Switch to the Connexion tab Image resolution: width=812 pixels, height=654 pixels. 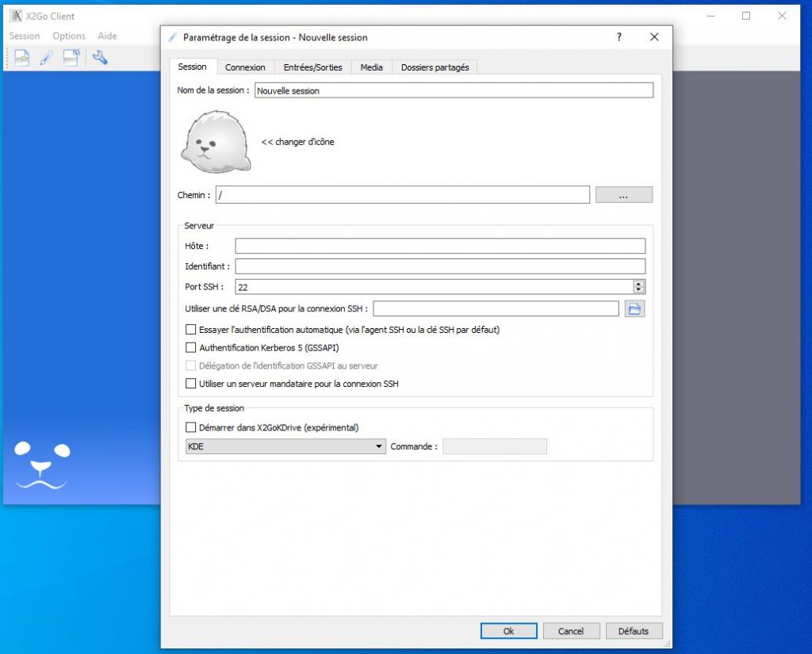click(245, 67)
